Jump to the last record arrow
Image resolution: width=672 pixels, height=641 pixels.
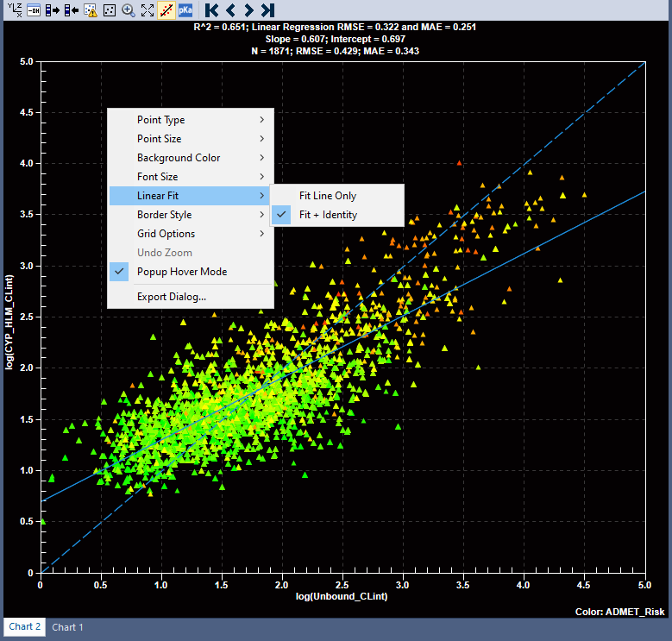(x=268, y=10)
